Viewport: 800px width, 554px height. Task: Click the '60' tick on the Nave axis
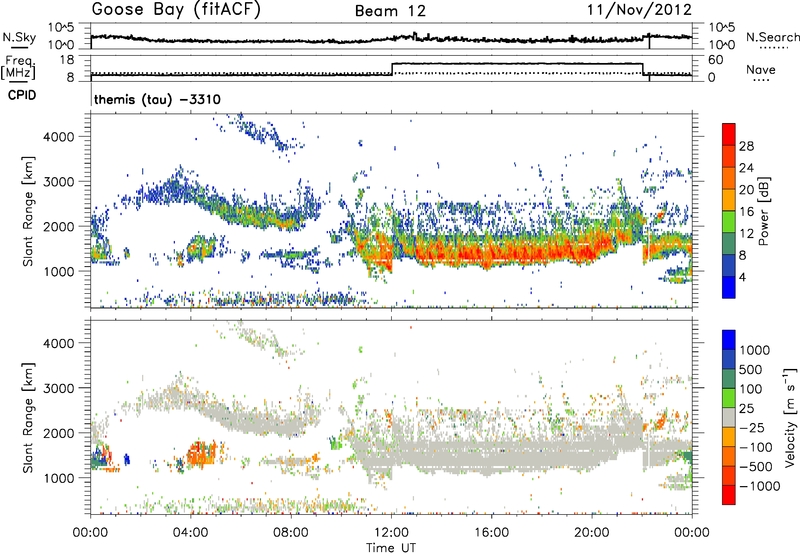(x=716, y=60)
